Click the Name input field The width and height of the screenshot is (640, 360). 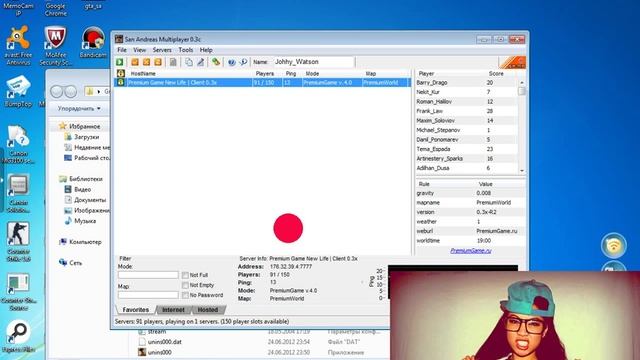point(313,62)
